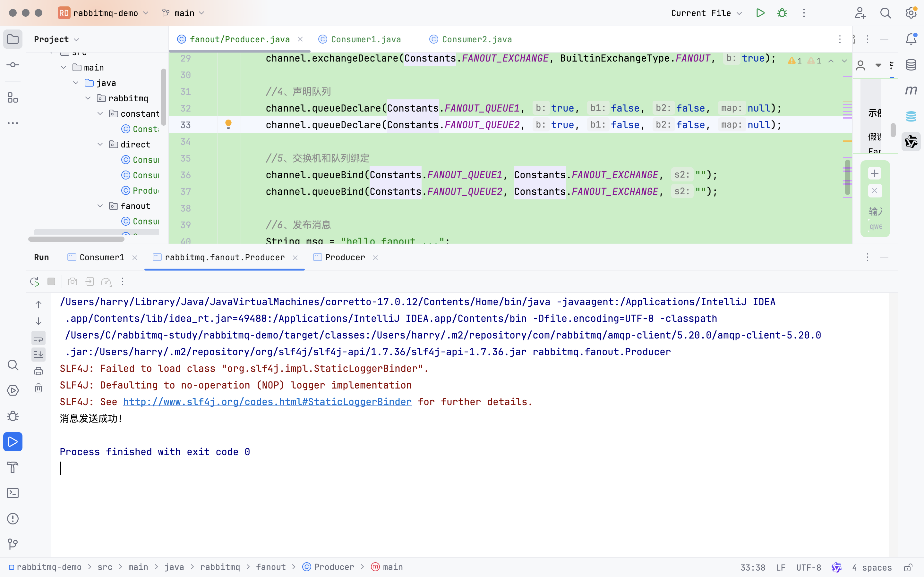Click the project tree horizontal scrollbar
The image size is (924, 577).
(x=76, y=239)
